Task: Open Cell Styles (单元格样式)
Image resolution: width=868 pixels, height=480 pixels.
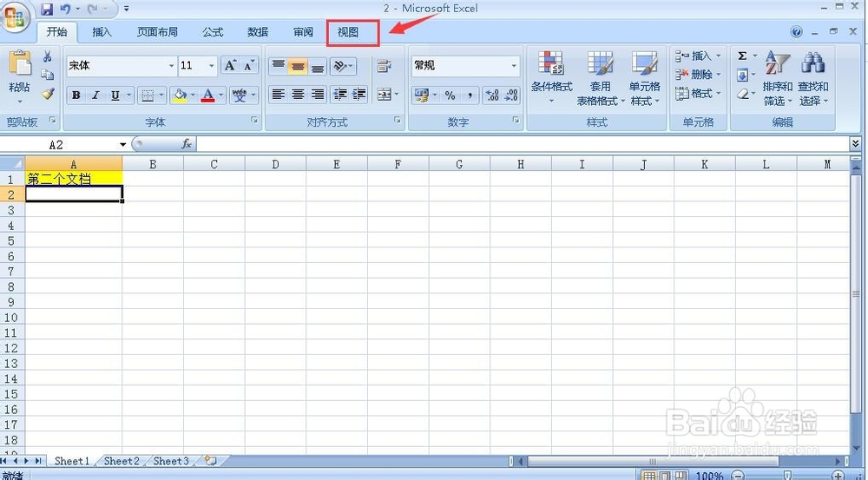Action: click(x=645, y=77)
